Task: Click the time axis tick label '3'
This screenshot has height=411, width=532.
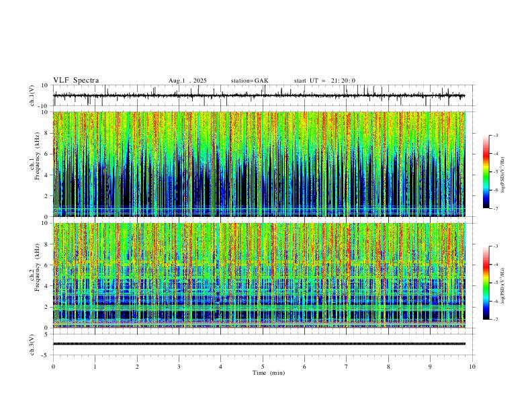Action: (179, 367)
